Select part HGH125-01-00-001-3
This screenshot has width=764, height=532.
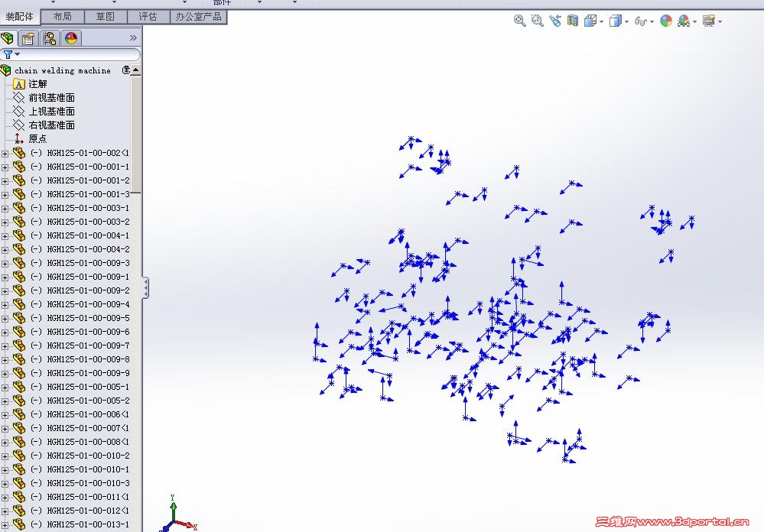pos(80,194)
